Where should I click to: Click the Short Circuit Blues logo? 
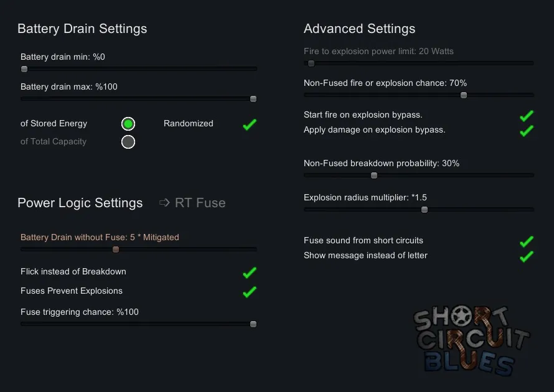(x=471, y=340)
